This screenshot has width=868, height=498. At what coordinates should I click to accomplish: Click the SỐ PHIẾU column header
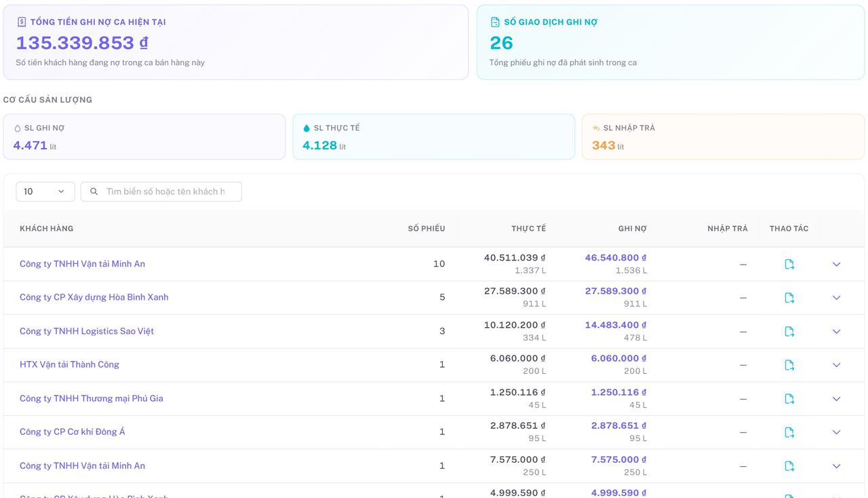[x=427, y=229]
